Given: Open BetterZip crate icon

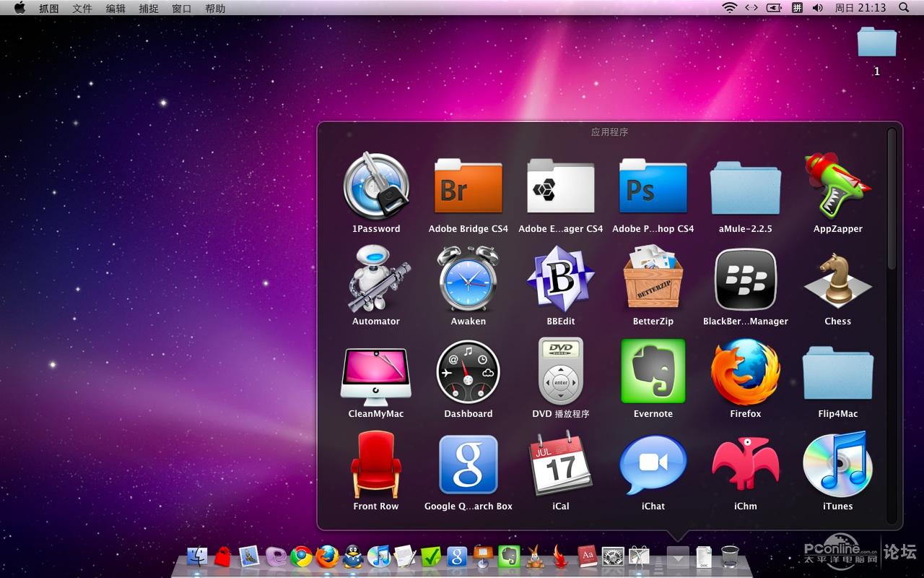Looking at the screenshot, I should click(653, 279).
